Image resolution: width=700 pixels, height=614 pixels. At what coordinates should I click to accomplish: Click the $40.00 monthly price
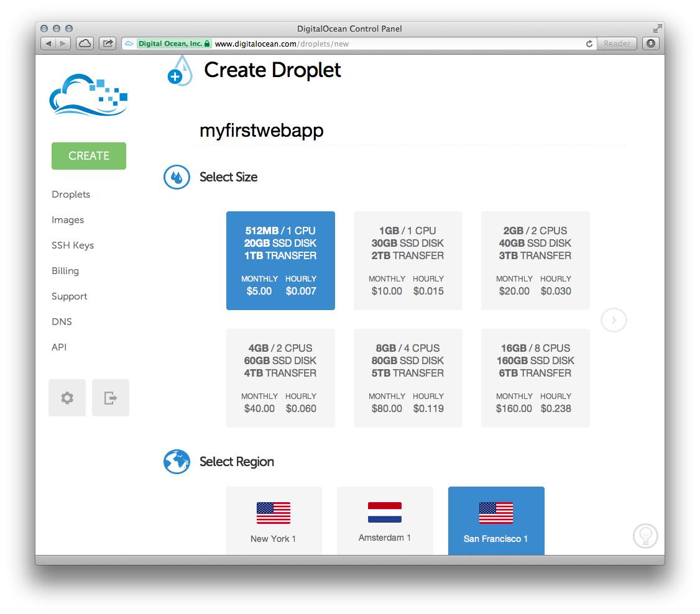click(x=259, y=409)
